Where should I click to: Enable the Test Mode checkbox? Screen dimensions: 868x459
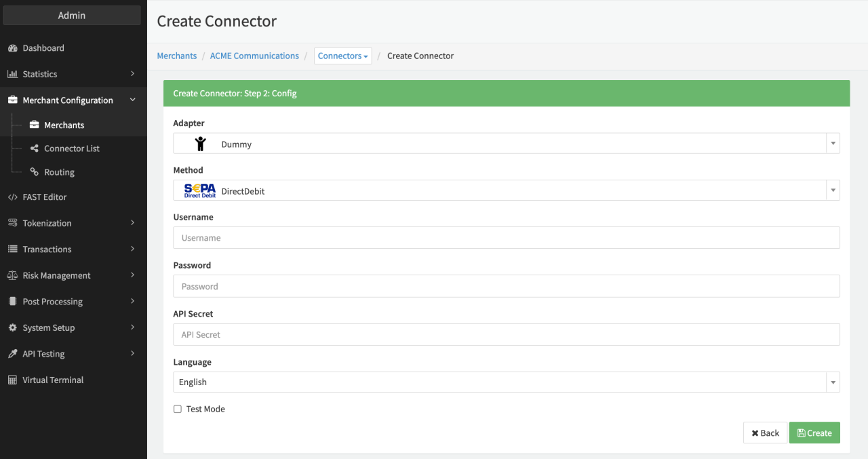coord(178,409)
